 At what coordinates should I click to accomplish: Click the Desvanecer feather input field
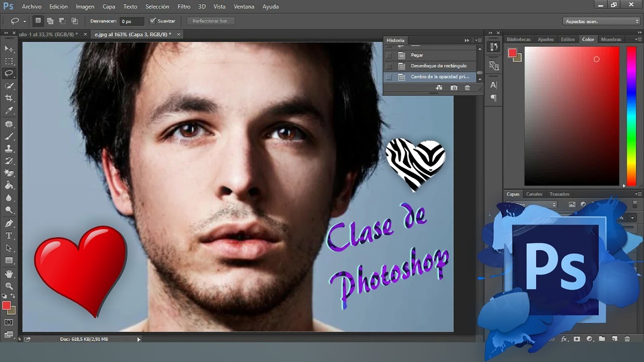[x=133, y=21]
